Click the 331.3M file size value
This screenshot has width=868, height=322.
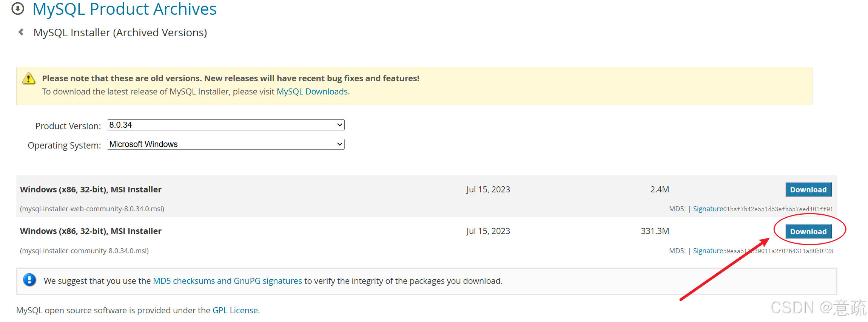[655, 231]
